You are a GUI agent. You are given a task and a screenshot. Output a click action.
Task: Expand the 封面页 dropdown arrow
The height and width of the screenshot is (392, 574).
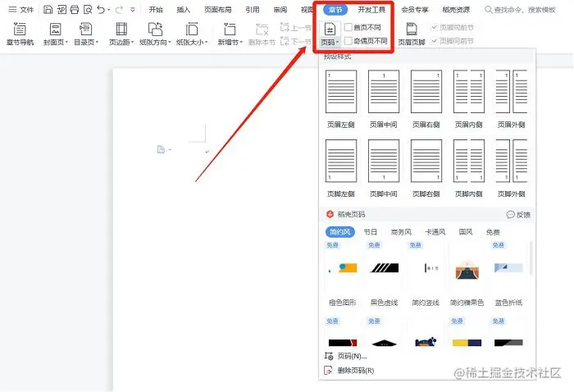tap(66, 42)
